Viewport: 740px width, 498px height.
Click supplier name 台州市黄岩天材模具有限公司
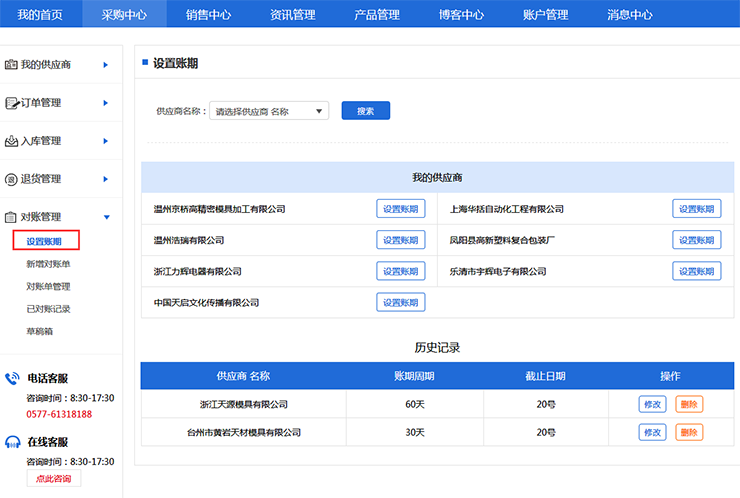point(244,432)
